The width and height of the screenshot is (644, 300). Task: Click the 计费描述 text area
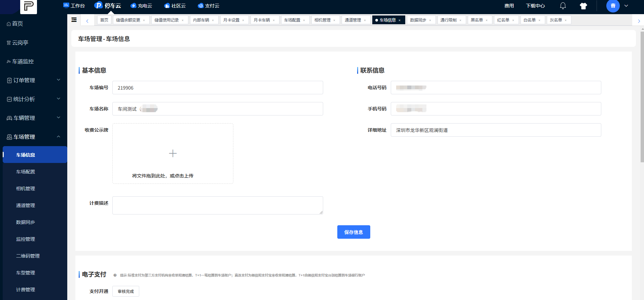218,205
